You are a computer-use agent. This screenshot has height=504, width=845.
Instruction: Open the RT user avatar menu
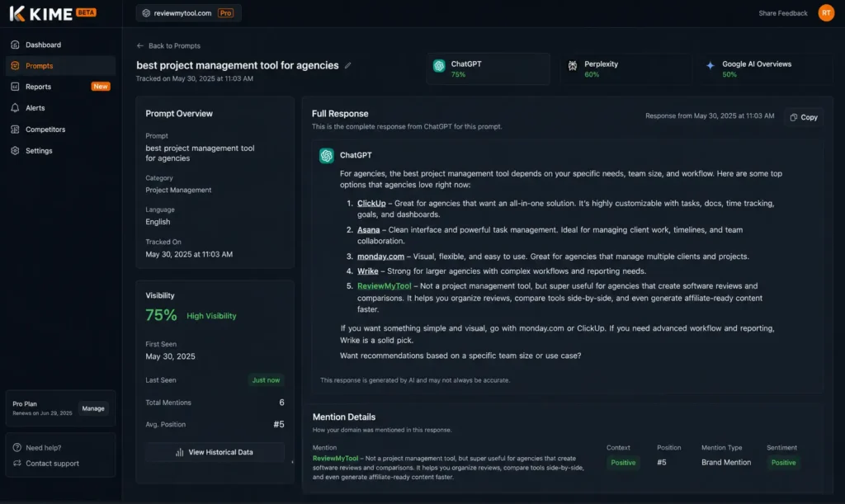826,12
